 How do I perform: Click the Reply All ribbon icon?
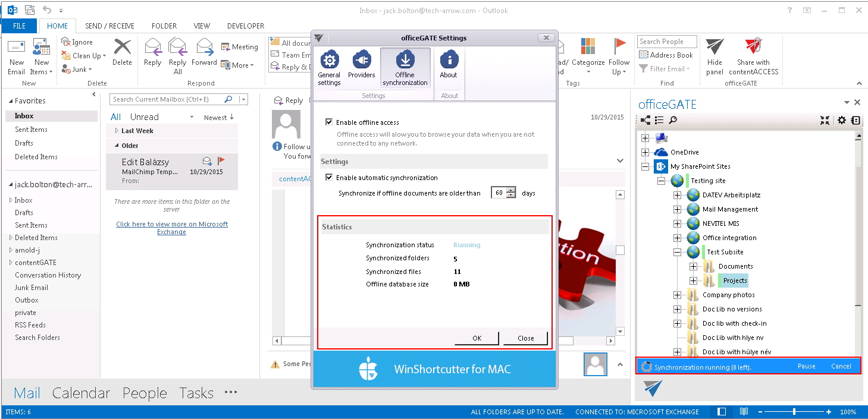177,48
